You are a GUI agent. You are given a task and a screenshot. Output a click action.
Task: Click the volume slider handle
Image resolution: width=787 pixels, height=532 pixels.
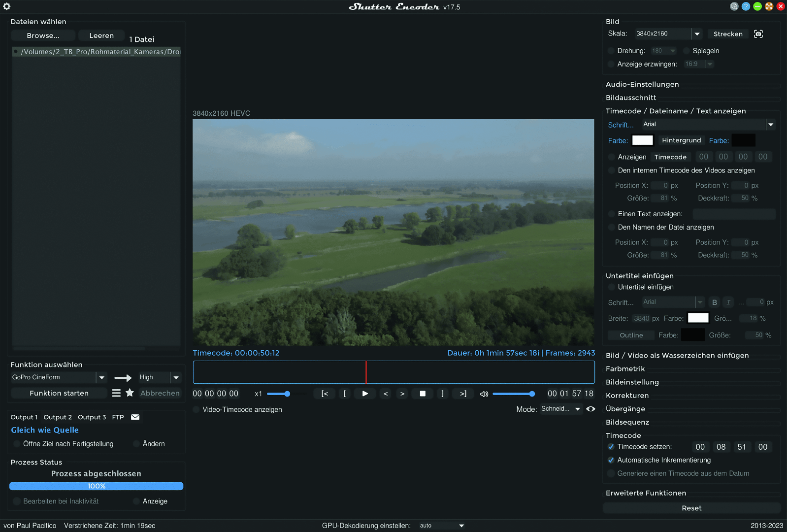click(532, 394)
